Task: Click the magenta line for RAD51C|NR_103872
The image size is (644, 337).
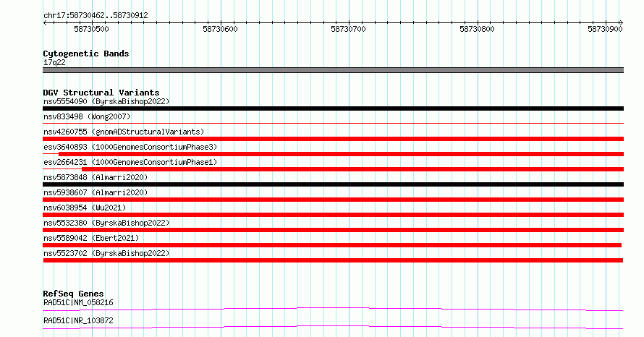Action: pyautogui.click(x=333, y=327)
